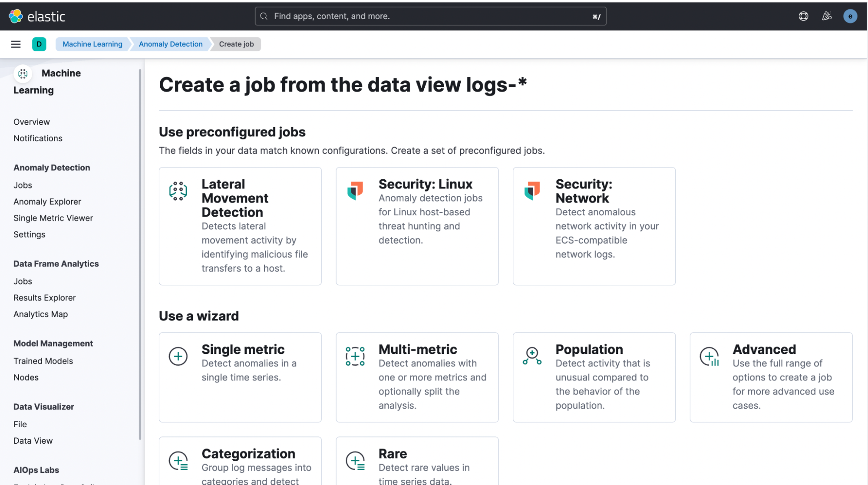Click the Elastic logo
The image size is (868, 485).
point(37,16)
